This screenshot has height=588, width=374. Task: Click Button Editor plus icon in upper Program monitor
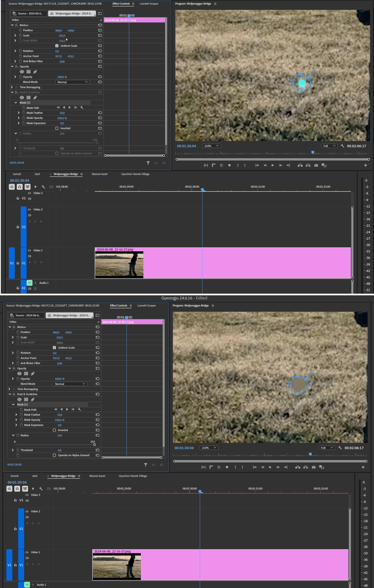pos(365,165)
